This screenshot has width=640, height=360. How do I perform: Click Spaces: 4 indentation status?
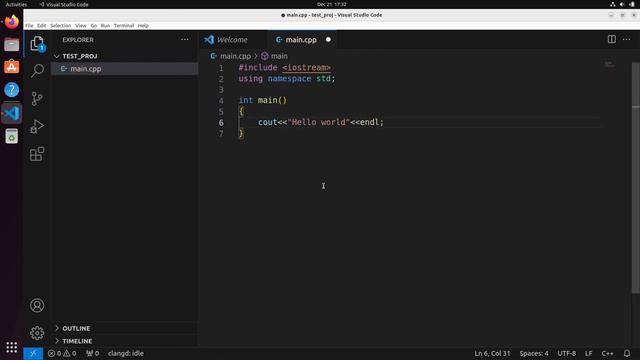[534, 353]
